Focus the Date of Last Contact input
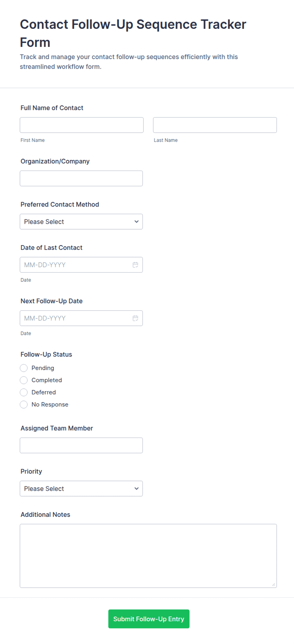 click(x=81, y=265)
